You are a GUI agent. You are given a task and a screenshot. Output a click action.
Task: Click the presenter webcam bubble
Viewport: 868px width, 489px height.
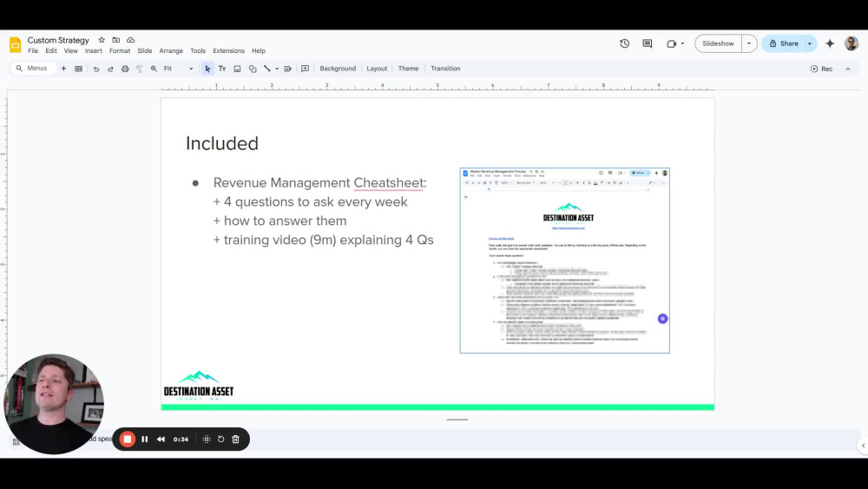click(x=54, y=404)
